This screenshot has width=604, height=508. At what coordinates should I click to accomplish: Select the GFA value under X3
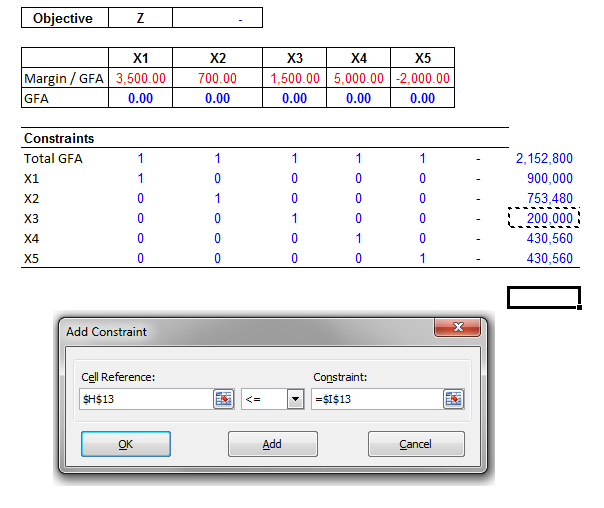click(294, 98)
